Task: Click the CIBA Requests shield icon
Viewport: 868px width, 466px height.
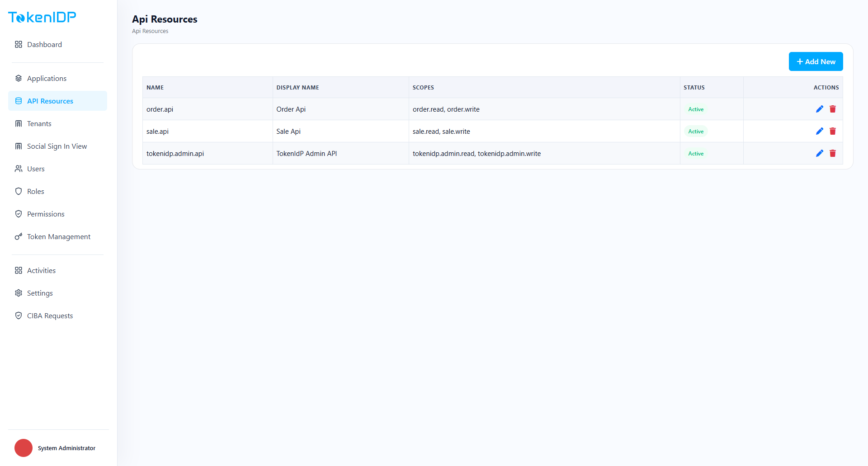Action: (19, 315)
